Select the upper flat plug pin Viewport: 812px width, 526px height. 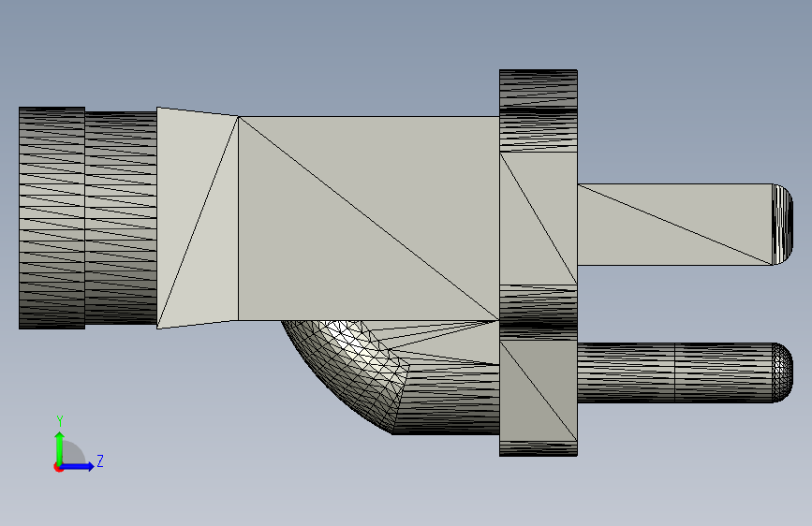[x=685, y=225]
